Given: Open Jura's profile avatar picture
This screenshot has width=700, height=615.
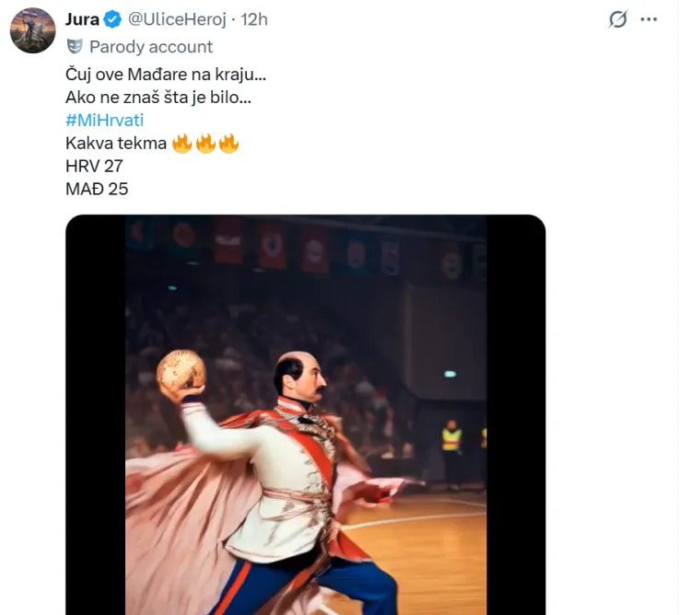Looking at the screenshot, I should pos(32,30).
